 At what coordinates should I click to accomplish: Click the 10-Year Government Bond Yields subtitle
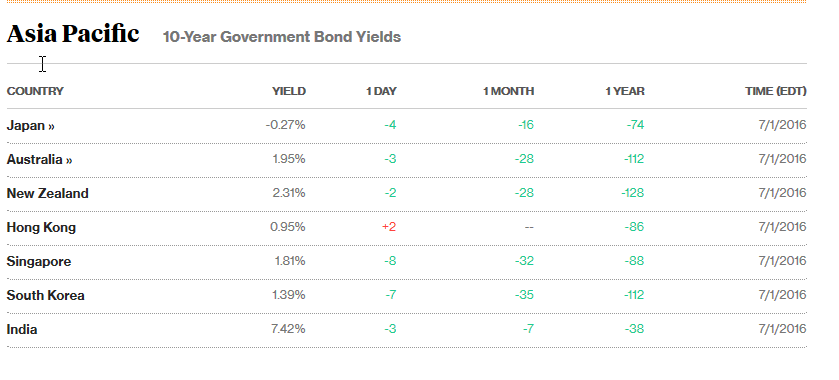[281, 37]
